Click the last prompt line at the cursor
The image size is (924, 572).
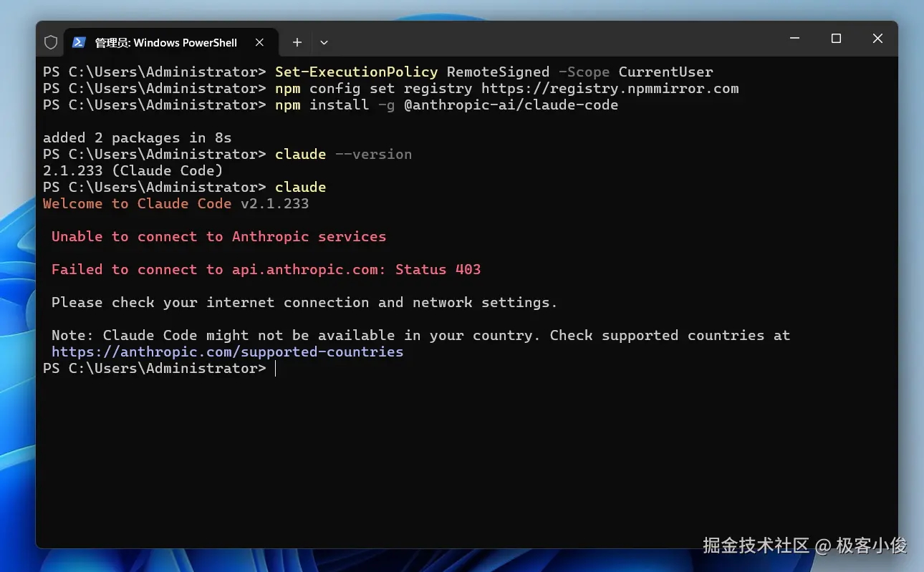[159, 368]
